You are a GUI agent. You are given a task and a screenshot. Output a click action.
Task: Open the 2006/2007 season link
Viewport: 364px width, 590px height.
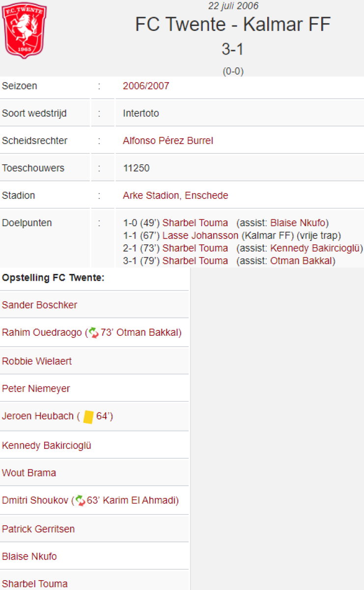point(146,86)
